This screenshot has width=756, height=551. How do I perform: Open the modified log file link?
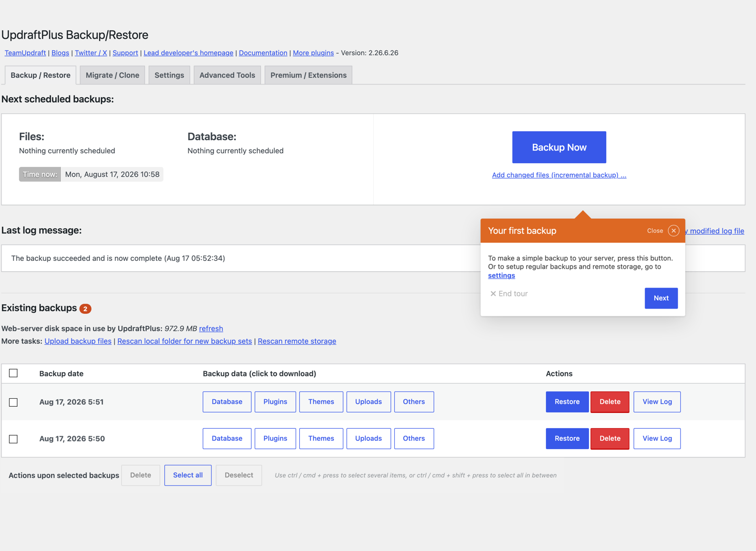pos(715,231)
